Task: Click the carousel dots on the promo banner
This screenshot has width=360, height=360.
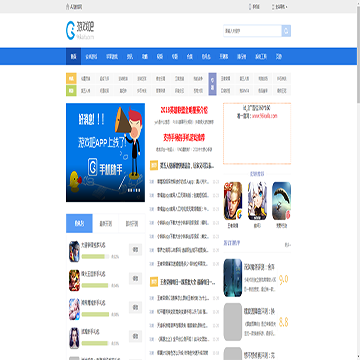Action: pos(134,191)
